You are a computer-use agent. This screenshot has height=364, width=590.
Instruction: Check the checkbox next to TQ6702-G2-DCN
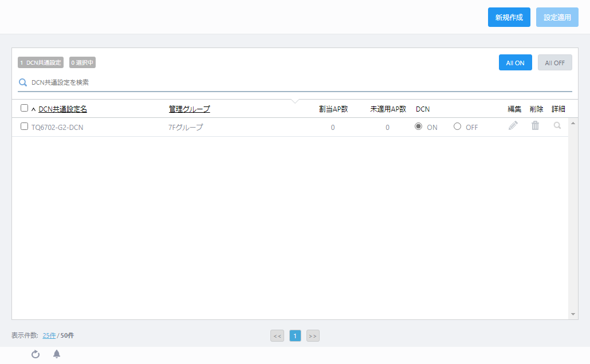[24, 126]
